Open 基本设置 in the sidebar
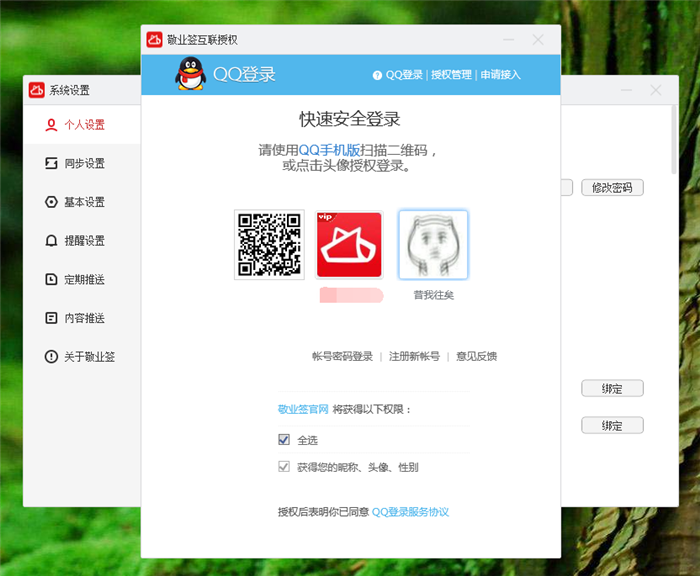This screenshot has width=700, height=576. point(82,202)
